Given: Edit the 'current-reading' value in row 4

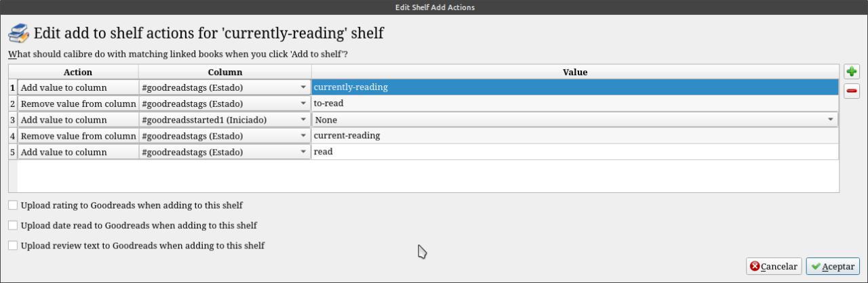Looking at the screenshot, I should (x=574, y=136).
